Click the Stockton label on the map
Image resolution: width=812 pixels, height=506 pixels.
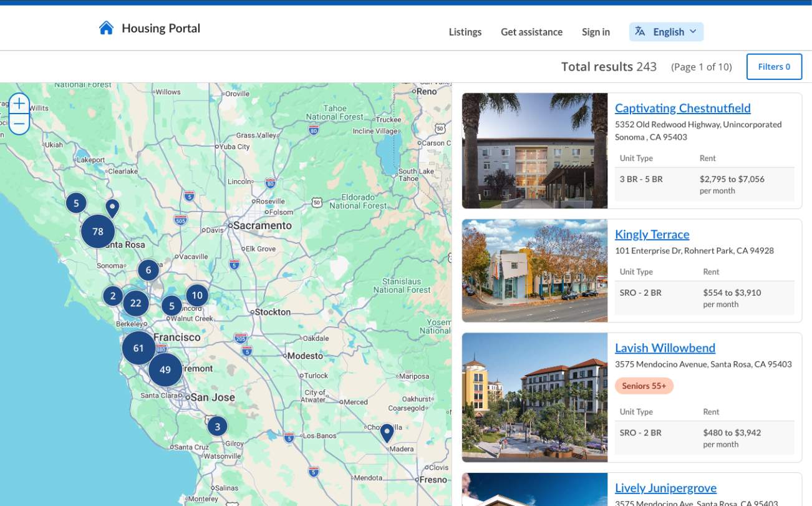(x=273, y=312)
